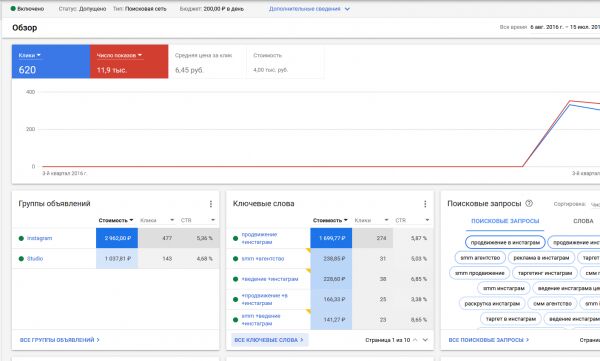The width and height of the screenshot is (600, 361).
Task: Click the green Включено status indicator
Action: pyautogui.click(x=13, y=8)
